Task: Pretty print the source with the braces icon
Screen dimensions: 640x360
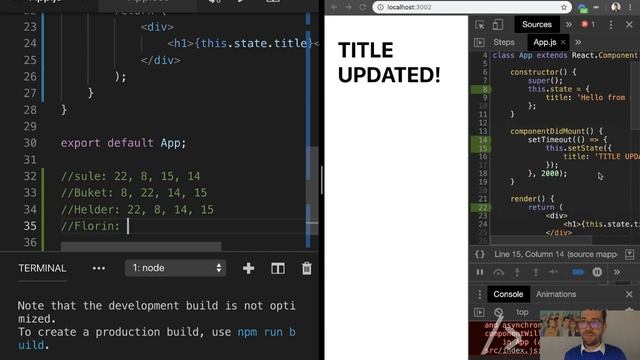Action: (480, 254)
